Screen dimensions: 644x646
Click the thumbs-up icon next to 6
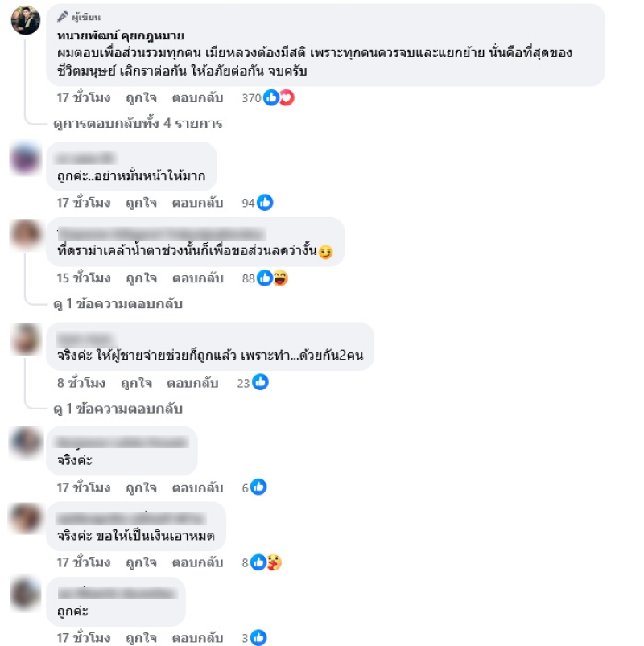(258, 488)
